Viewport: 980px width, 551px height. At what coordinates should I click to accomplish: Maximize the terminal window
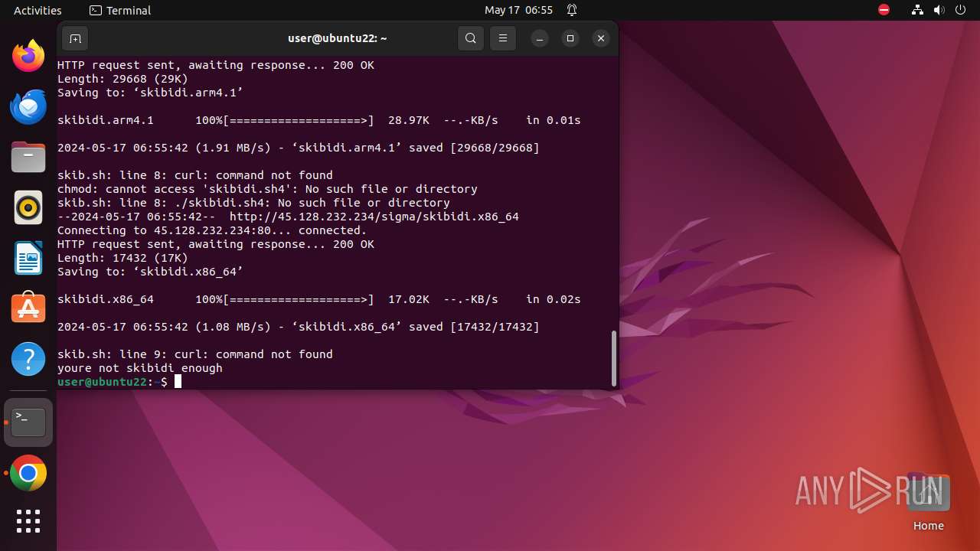(570, 38)
